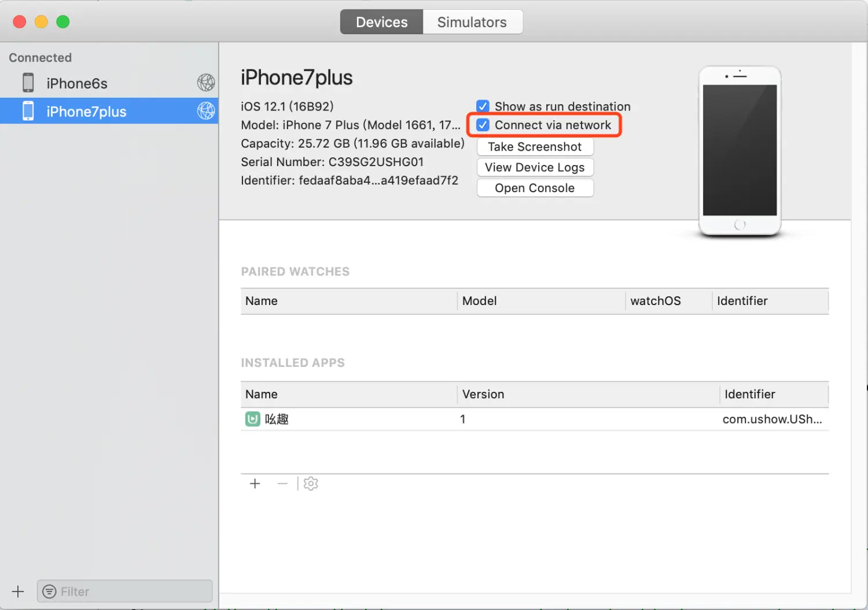This screenshot has width=868, height=610.
Task: Toggle Show as run destination checkbox
Action: coord(483,106)
